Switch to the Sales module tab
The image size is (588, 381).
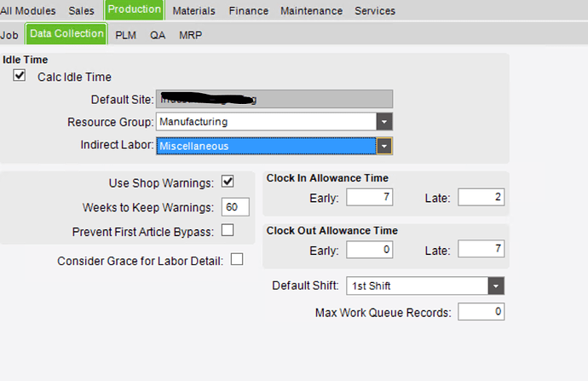[x=81, y=11]
